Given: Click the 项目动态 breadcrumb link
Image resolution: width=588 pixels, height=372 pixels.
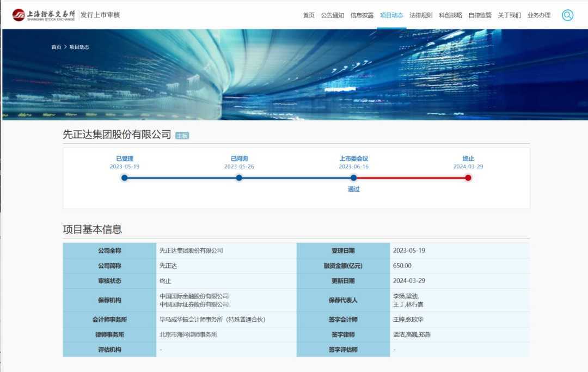Looking at the screenshot, I should tap(79, 47).
